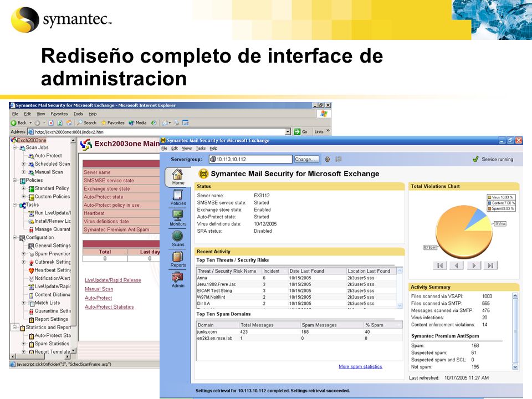Click the Spam Messages column header
The height and width of the screenshot is (399, 532).
(332, 325)
